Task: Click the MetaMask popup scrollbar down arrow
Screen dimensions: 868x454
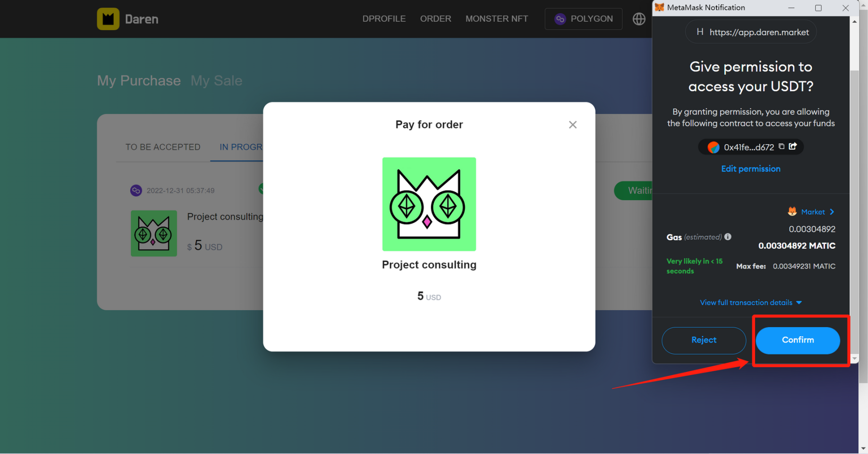Action: 854,358
